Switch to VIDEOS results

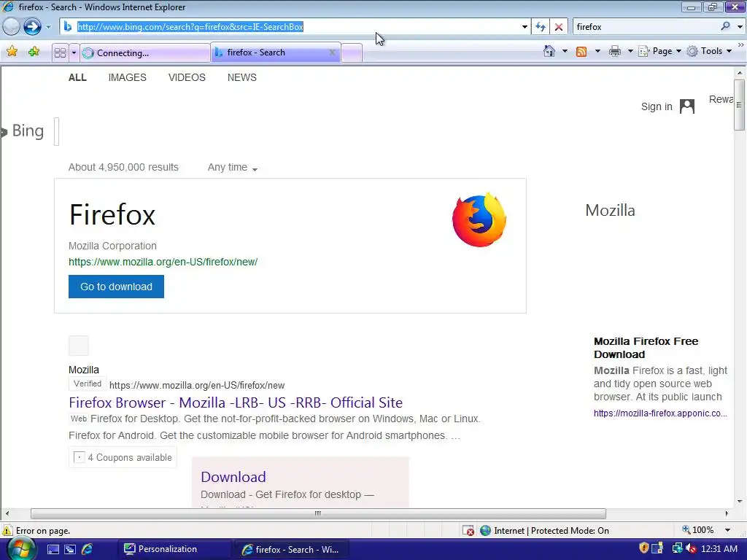point(187,77)
